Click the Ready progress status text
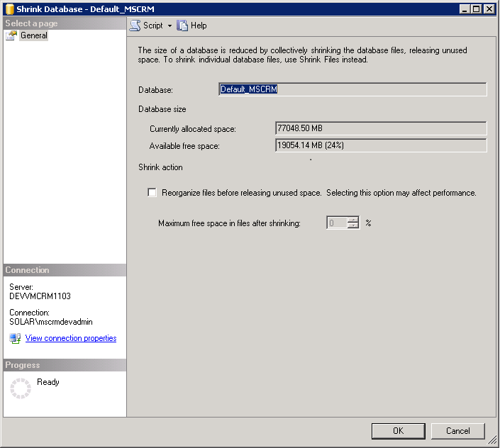 click(x=48, y=382)
